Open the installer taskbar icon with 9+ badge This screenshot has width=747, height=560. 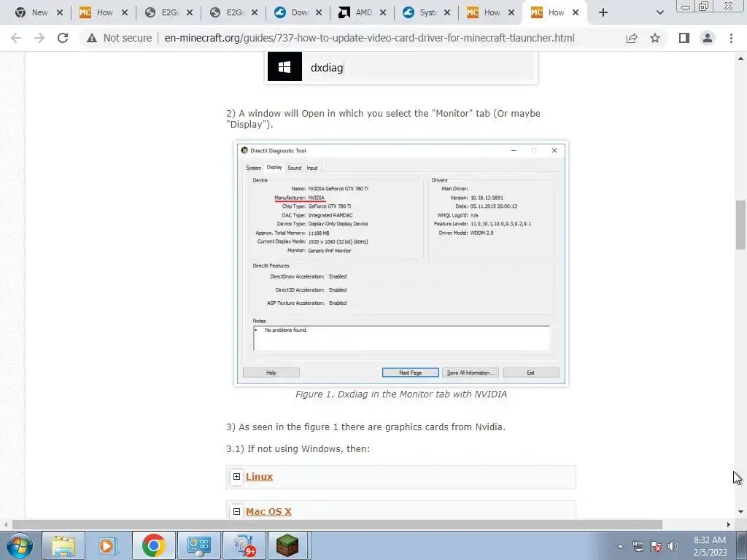244,545
